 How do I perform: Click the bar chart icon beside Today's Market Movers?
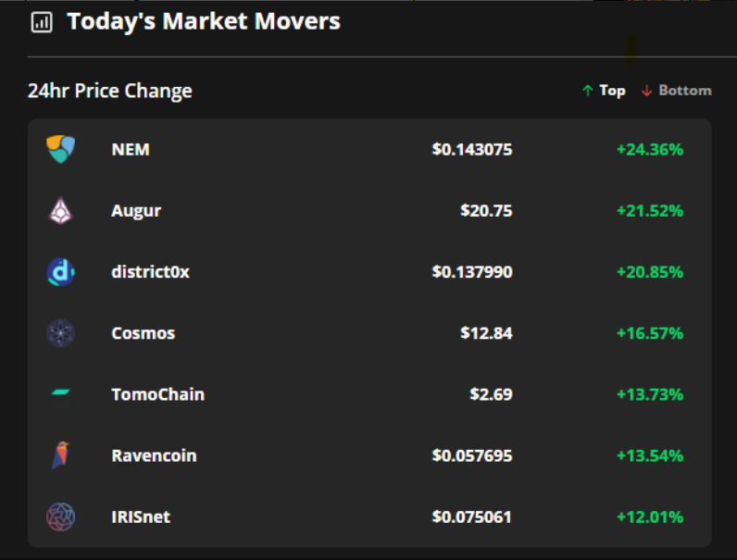coord(42,22)
